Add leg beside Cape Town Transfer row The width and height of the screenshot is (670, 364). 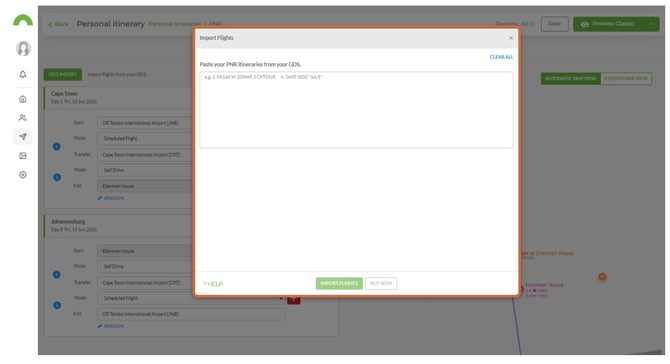56,147
